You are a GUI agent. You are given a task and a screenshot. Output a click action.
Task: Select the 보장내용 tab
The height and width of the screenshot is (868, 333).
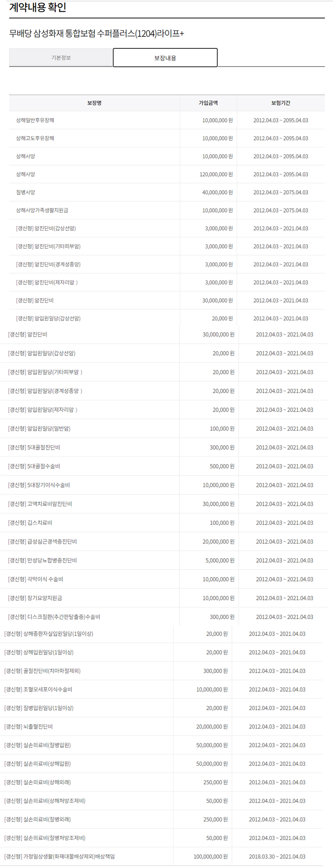click(x=165, y=58)
